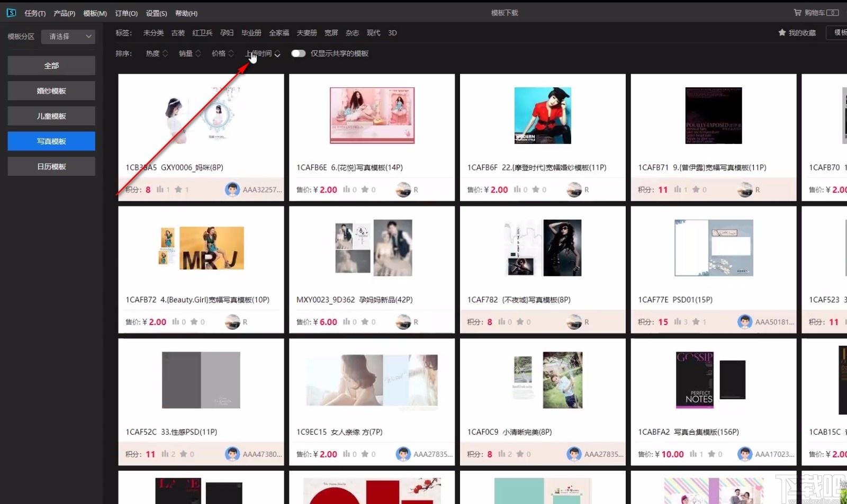Select 婚纱模板 category button
The height and width of the screenshot is (504, 847).
[51, 91]
